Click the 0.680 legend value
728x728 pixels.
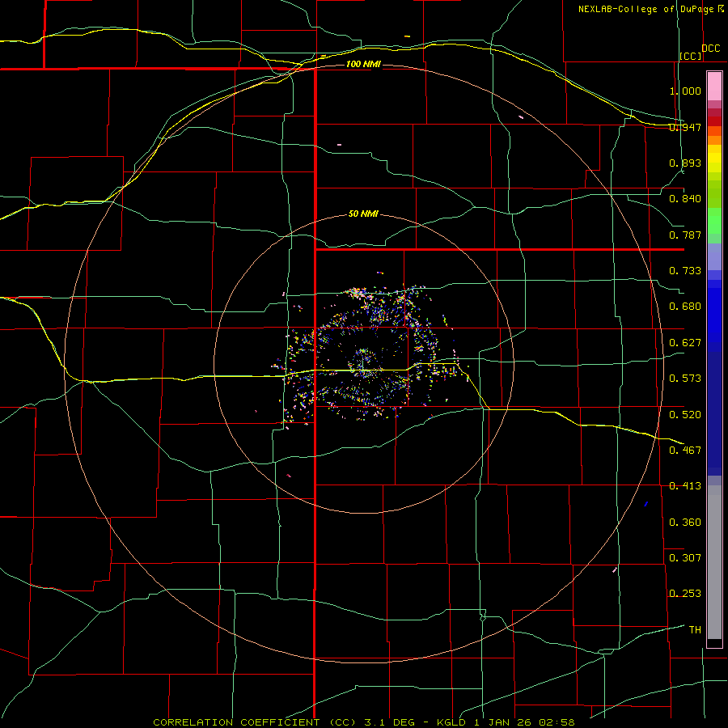pyautogui.click(x=685, y=307)
